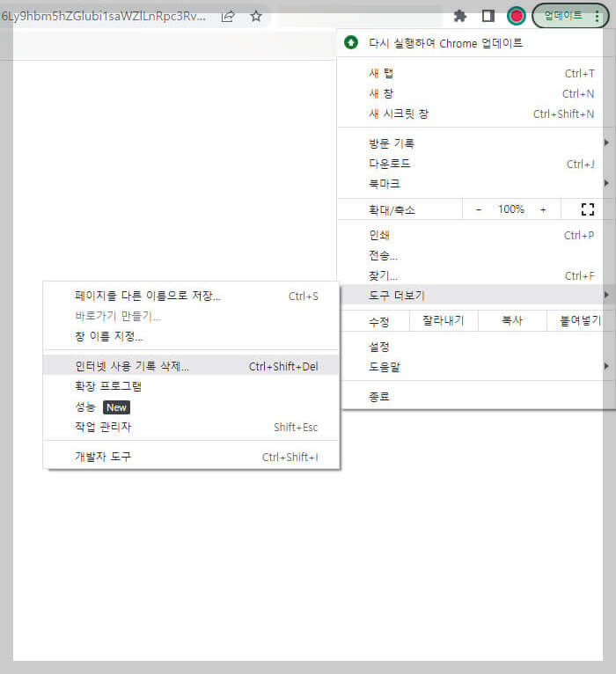Choose 새 창 menu item
Image resolution: width=616 pixels, height=674 pixels.
[x=476, y=93]
